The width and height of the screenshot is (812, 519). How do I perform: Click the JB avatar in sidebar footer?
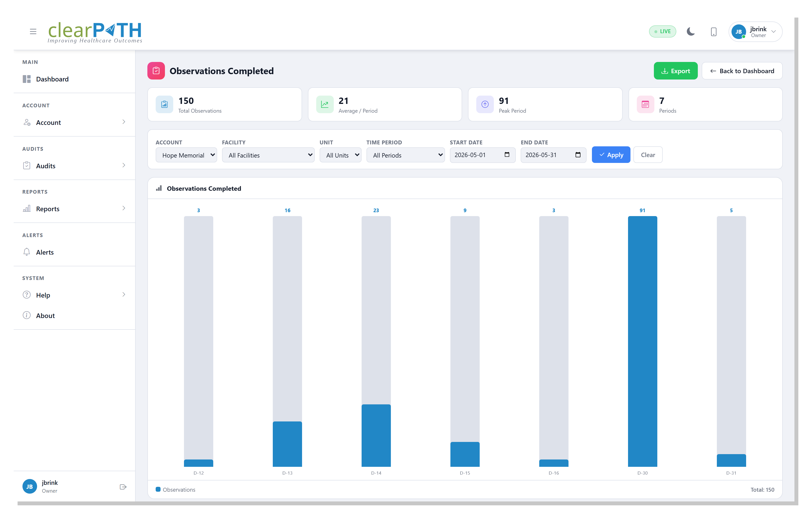tap(30, 487)
